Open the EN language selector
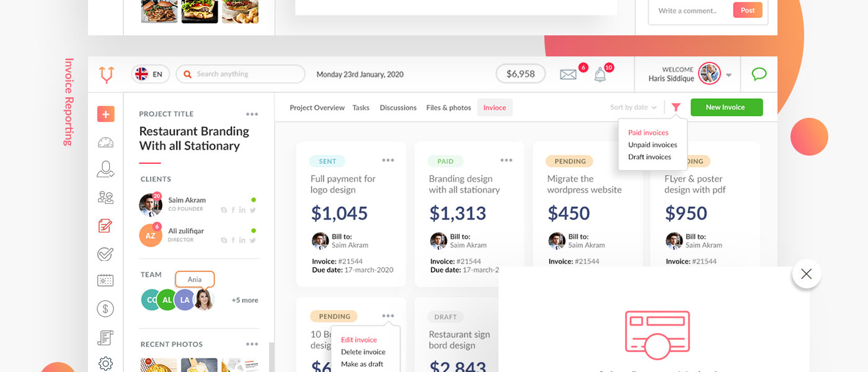 pyautogui.click(x=150, y=74)
